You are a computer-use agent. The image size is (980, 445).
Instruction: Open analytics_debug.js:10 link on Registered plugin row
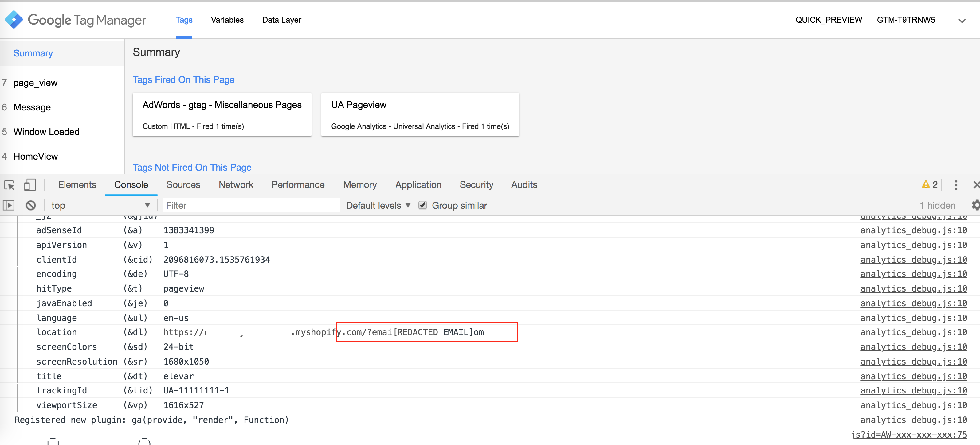pos(914,420)
